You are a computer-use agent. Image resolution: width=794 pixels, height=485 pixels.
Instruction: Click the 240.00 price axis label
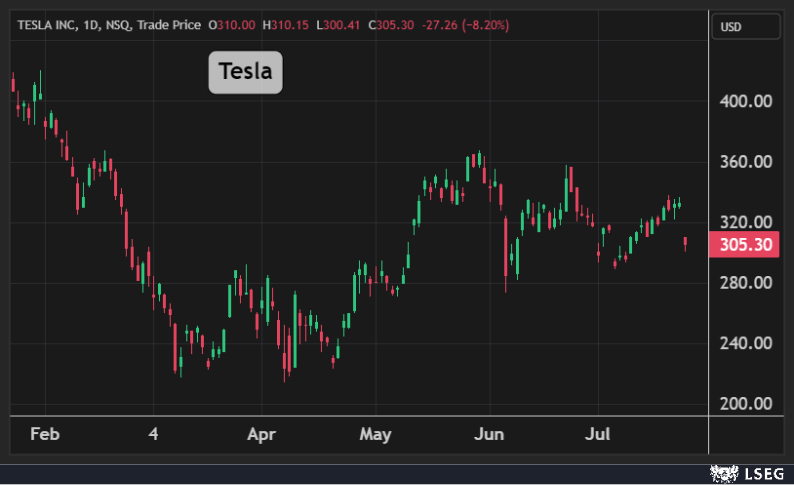[x=745, y=343]
